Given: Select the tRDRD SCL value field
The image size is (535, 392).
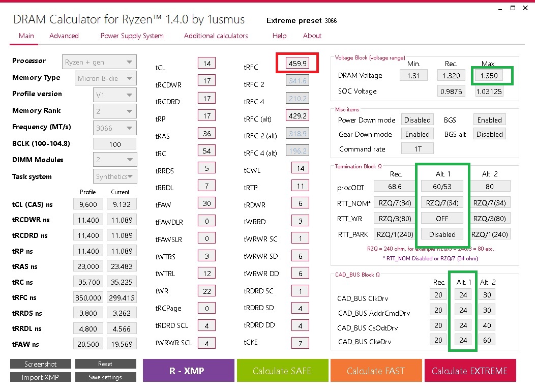Looking at the screenshot, I should point(207,325).
